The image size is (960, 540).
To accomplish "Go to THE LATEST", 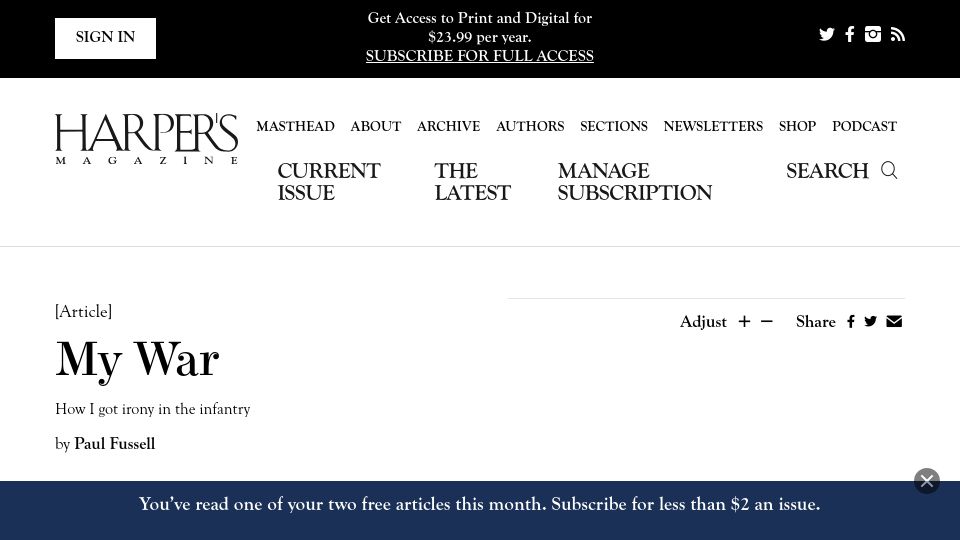I will [472, 182].
